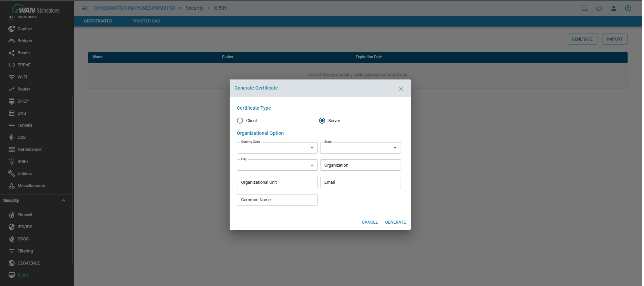Image resolution: width=644 pixels, height=286 pixels.
Task: Open the Wi-Fi settings icon
Action: pyautogui.click(x=12, y=77)
